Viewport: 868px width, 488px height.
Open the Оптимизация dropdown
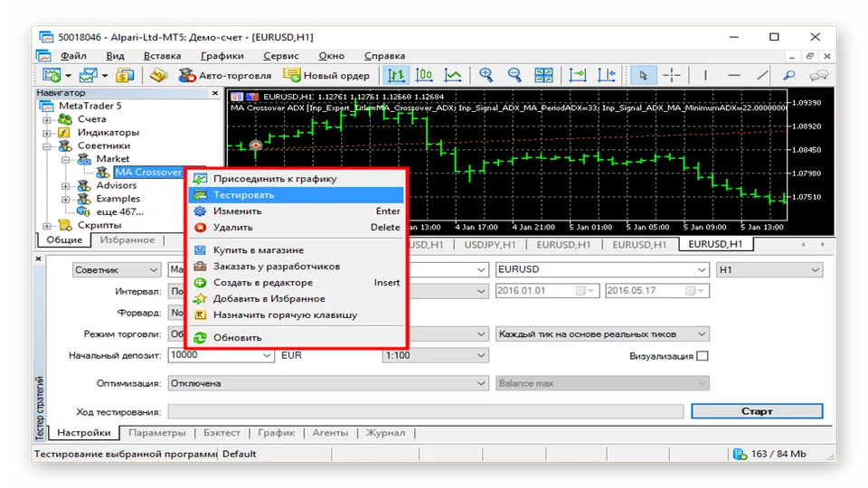pyautogui.click(x=327, y=383)
